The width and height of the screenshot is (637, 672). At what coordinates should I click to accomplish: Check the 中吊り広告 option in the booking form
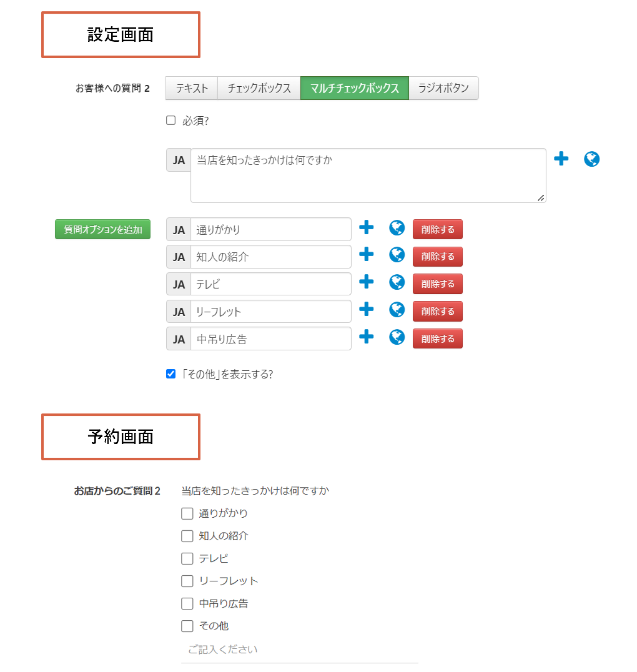(187, 603)
